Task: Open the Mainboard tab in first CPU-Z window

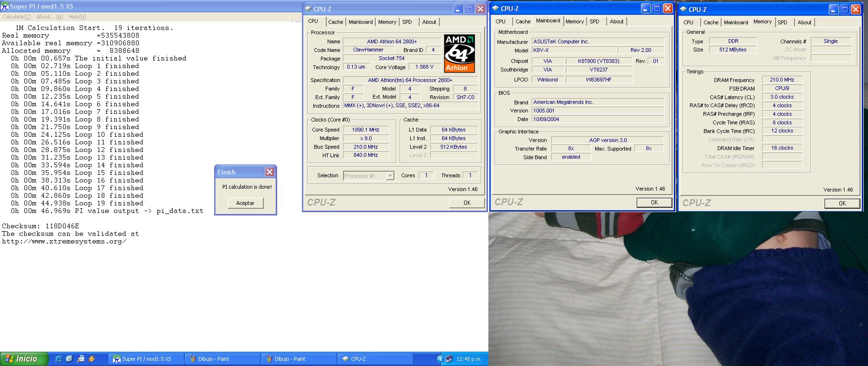Action: 361,22
